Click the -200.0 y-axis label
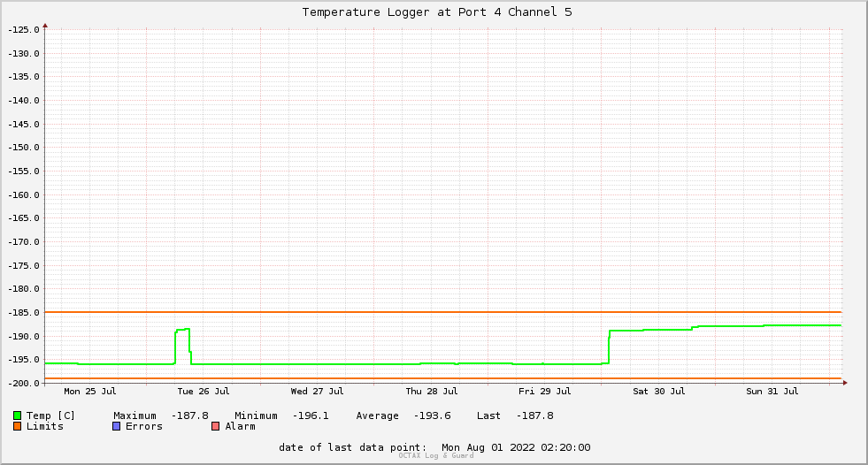Viewport: 868px width, 465px height. point(24,384)
